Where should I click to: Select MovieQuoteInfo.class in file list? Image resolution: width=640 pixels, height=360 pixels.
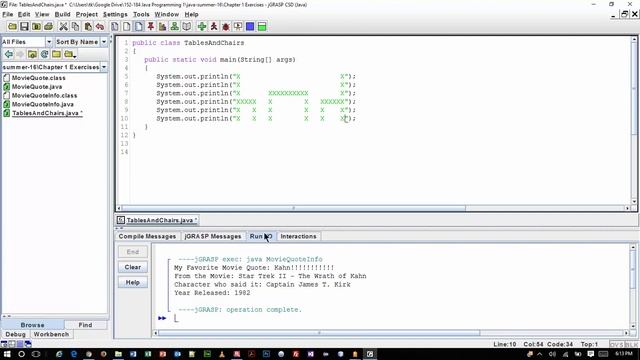coord(44,96)
